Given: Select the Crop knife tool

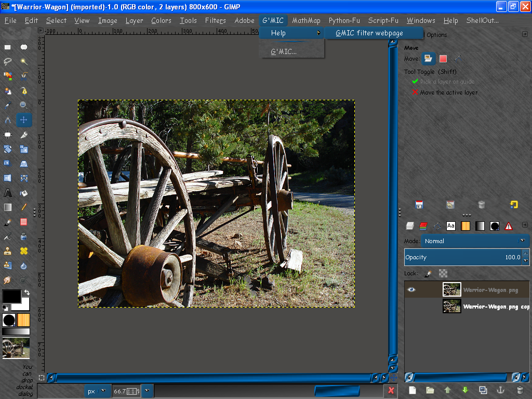Looking at the screenshot, I should click(x=24, y=135).
